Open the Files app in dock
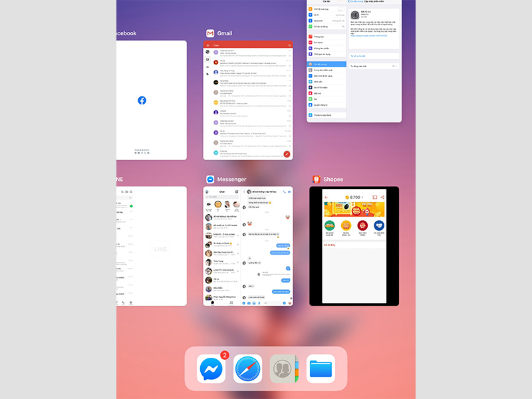Image resolution: width=532 pixels, height=399 pixels. coord(321,369)
